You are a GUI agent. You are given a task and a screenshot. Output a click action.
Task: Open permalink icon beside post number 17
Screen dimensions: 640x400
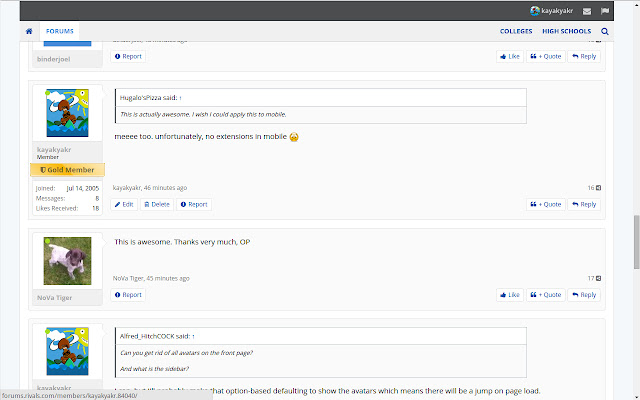click(598, 278)
